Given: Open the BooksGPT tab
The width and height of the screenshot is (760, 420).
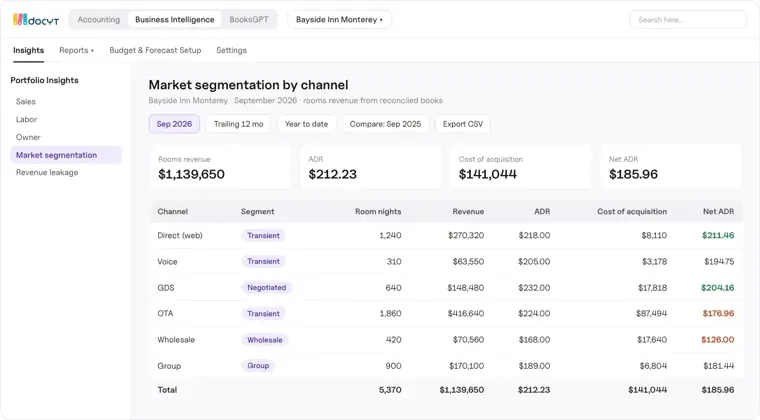Looking at the screenshot, I should pyautogui.click(x=249, y=20).
